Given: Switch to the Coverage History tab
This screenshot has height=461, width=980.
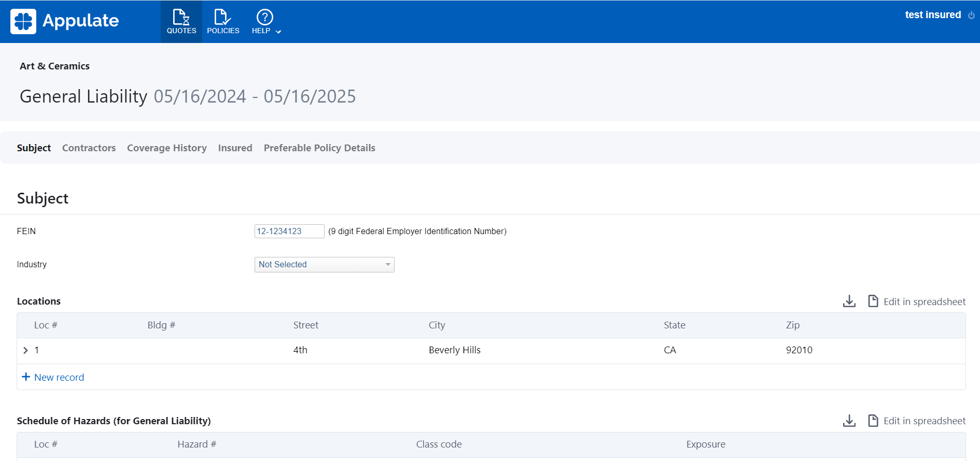Looking at the screenshot, I should (166, 148).
